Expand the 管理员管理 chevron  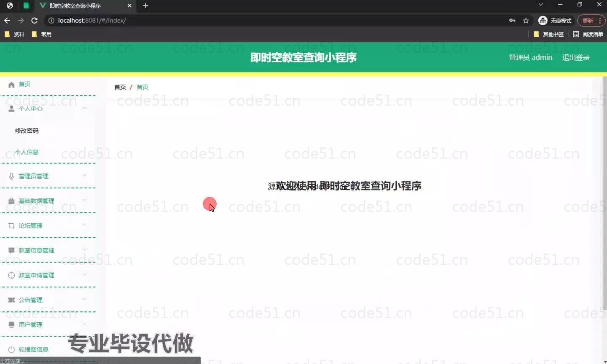pos(84,175)
